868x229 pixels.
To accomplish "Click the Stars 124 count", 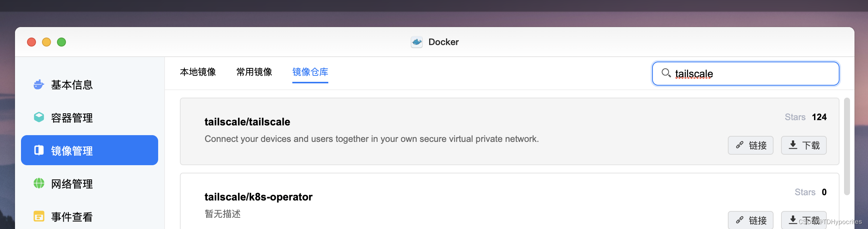I will [806, 117].
